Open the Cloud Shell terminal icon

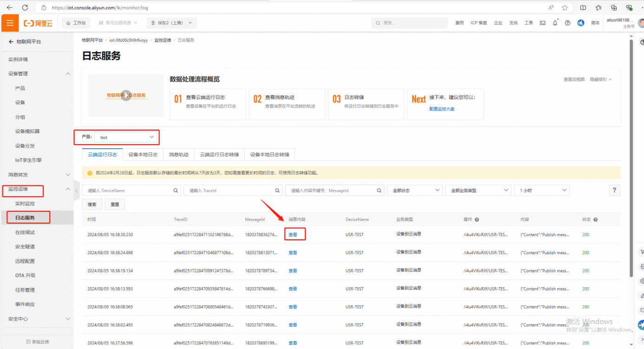click(542, 23)
